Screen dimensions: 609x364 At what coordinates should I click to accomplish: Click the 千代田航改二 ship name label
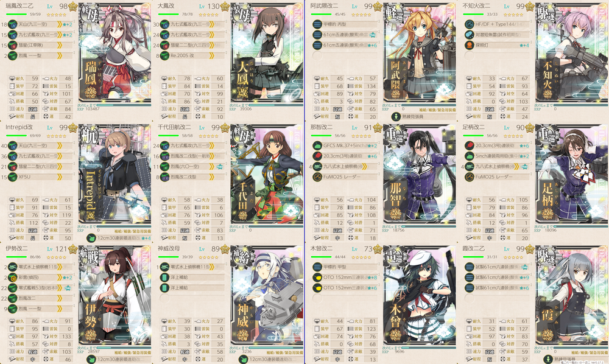[x=174, y=127]
